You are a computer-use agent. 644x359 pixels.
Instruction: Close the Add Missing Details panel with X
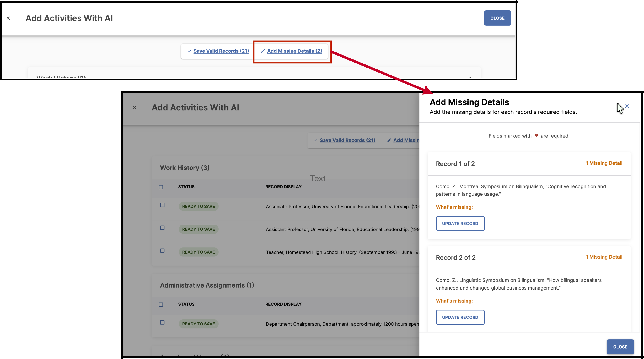pyautogui.click(x=627, y=106)
